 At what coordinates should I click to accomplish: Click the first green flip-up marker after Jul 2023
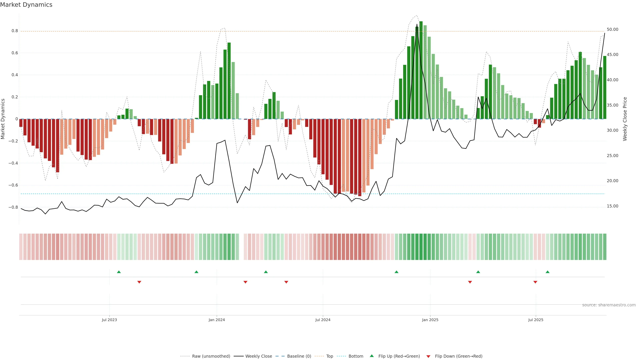[x=119, y=272]
